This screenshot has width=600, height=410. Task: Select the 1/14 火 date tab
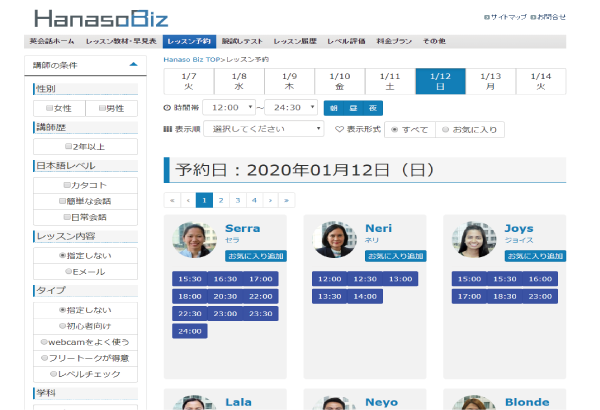tap(541, 81)
